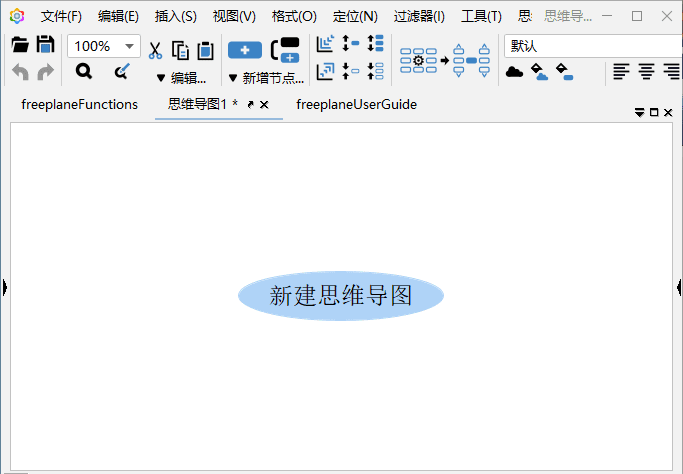Expand the 新增节点... toolbar dropdown
Screen dimensions: 683x474
(x=266, y=78)
